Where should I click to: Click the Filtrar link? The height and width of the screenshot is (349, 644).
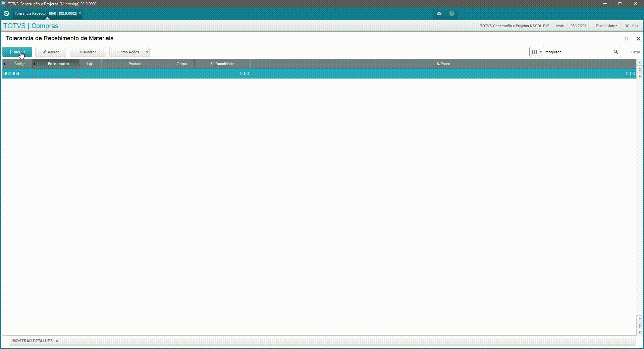[x=635, y=52]
